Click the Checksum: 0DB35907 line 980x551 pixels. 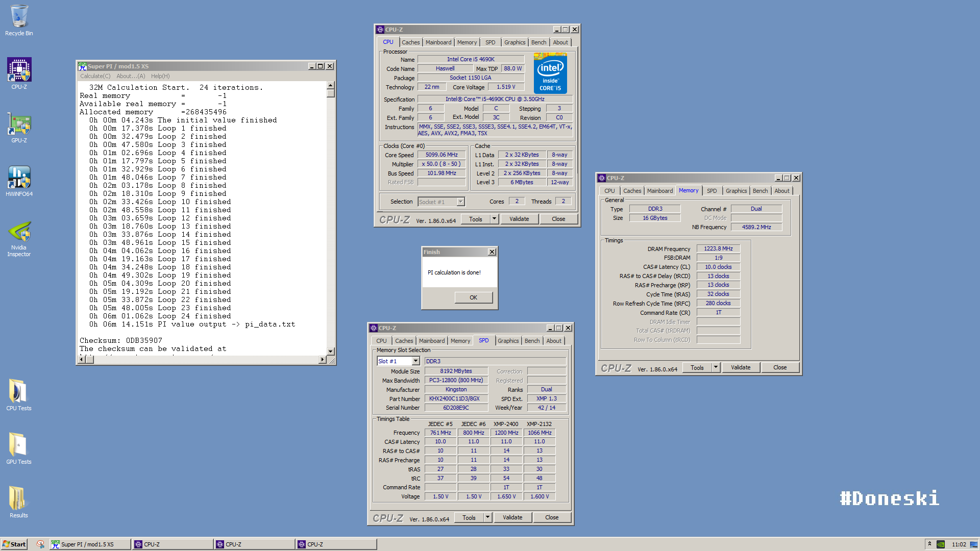pos(121,341)
